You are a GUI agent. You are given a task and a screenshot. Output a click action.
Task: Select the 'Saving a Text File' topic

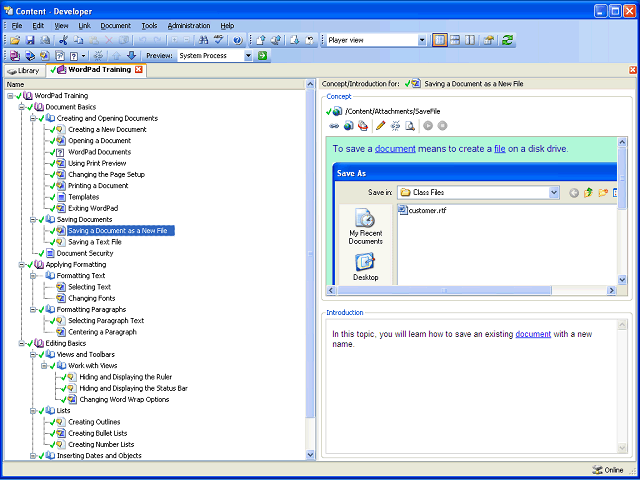[x=95, y=242]
